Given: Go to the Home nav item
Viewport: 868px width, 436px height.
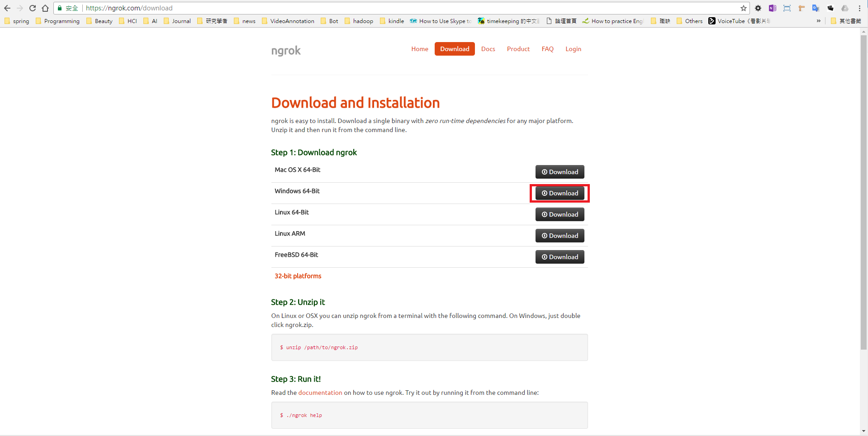Looking at the screenshot, I should 420,49.
